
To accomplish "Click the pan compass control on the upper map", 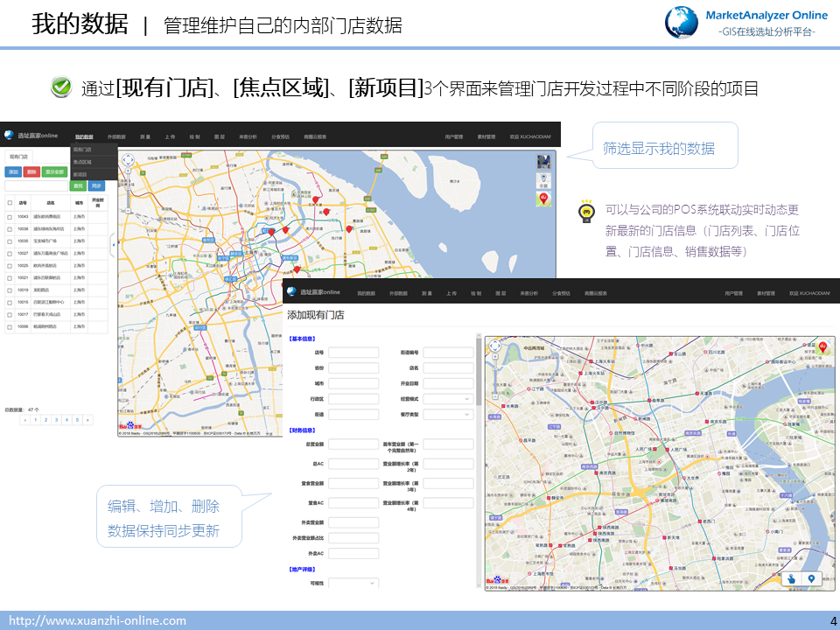I will (128, 159).
